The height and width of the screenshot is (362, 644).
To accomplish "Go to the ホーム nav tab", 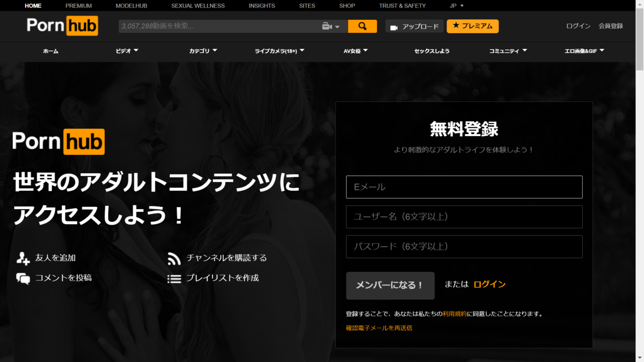I will pos(50,51).
